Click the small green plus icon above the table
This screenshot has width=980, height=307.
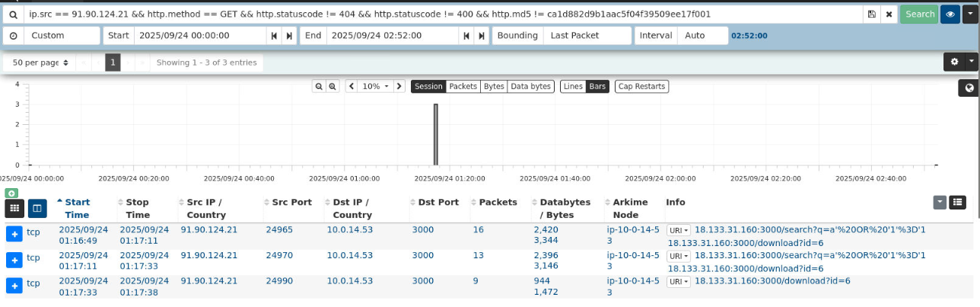pyautogui.click(x=10, y=193)
